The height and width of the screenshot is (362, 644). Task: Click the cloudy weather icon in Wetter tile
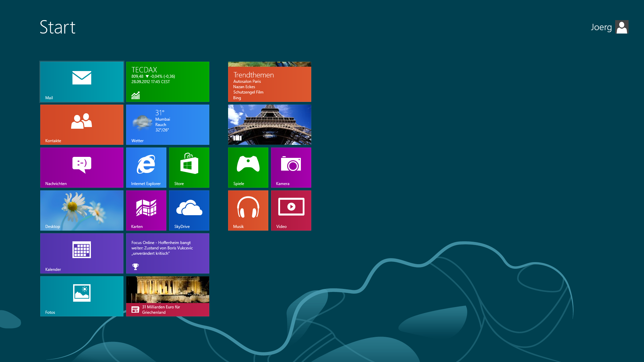(142, 122)
